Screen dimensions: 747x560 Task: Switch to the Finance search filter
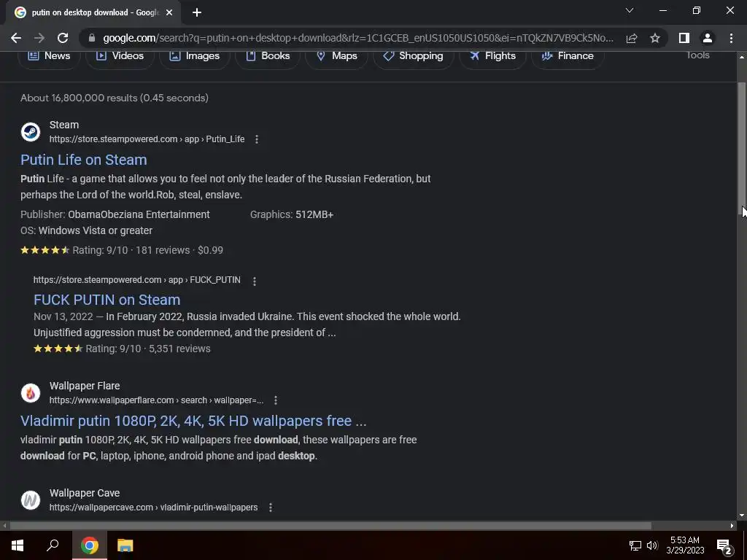(568, 56)
